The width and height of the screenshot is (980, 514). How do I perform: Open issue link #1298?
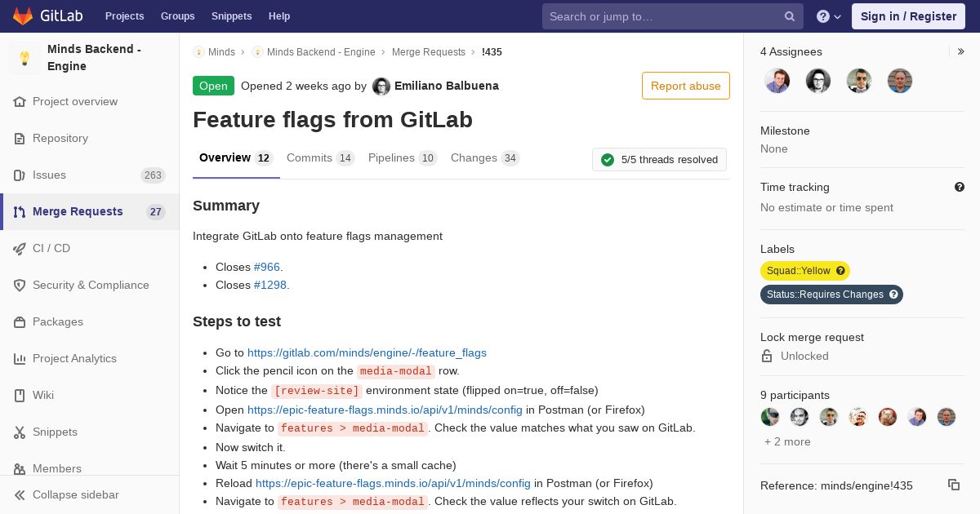tap(269, 285)
